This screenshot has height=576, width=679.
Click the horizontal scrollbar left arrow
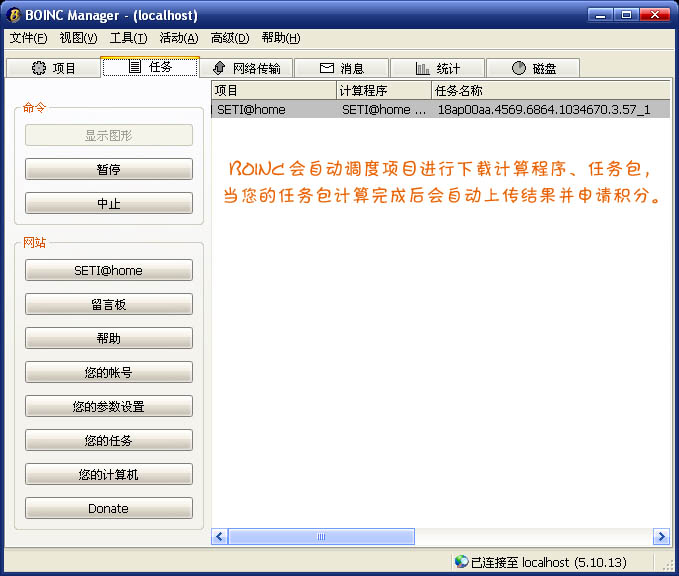click(x=220, y=537)
